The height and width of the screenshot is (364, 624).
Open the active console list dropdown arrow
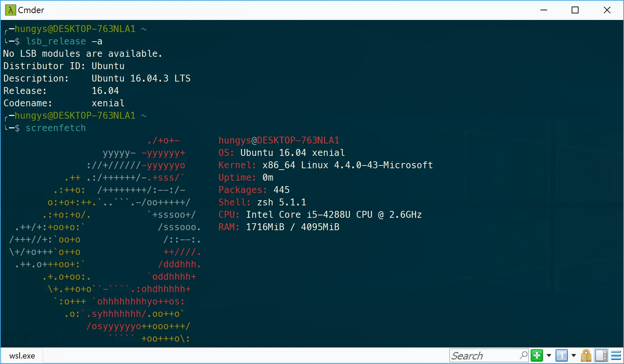[x=574, y=355]
